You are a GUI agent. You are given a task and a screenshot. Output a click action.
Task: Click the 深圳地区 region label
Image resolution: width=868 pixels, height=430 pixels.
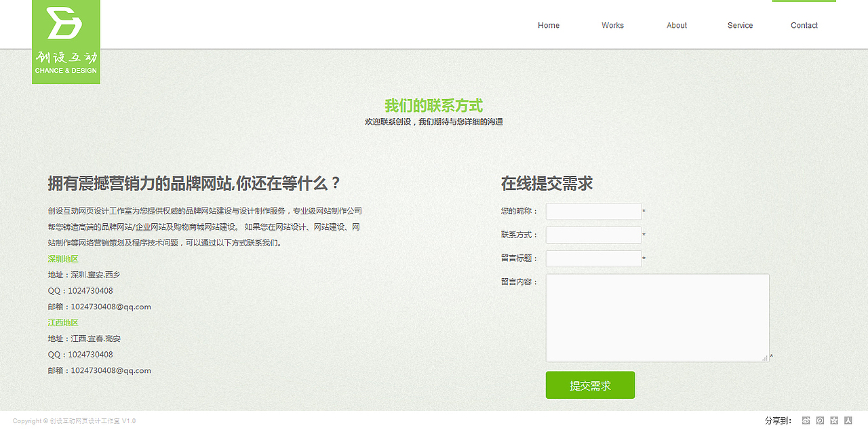[63, 259]
